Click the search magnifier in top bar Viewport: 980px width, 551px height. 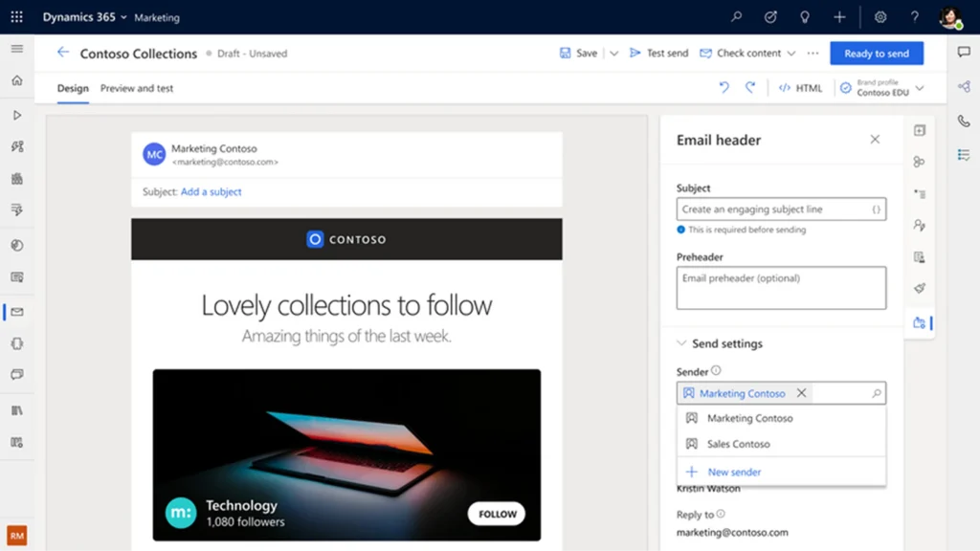[736, 17]
